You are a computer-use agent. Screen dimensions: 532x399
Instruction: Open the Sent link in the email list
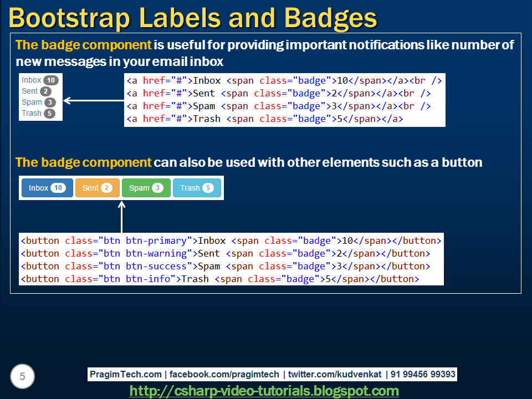[29, 91]
